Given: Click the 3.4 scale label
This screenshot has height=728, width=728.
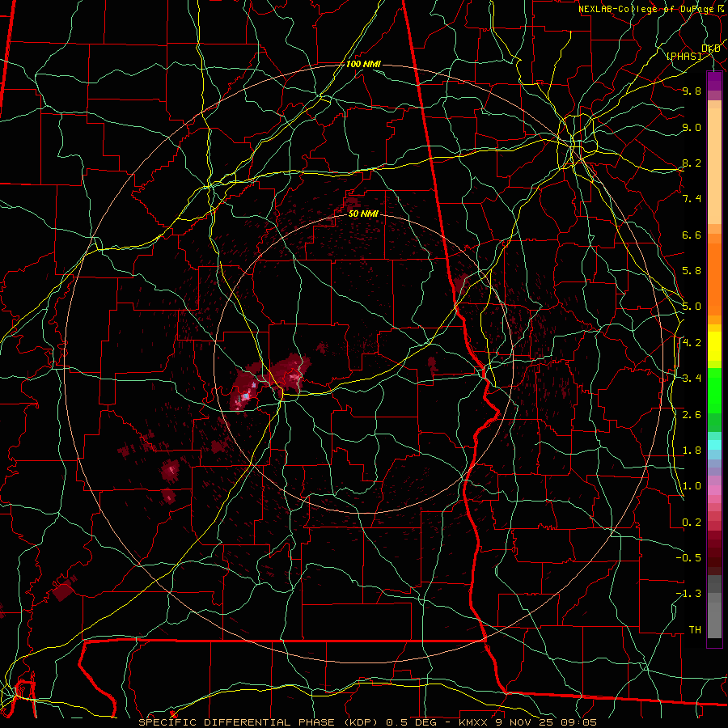Looking at the screenshot, I should tap(692, 379).
